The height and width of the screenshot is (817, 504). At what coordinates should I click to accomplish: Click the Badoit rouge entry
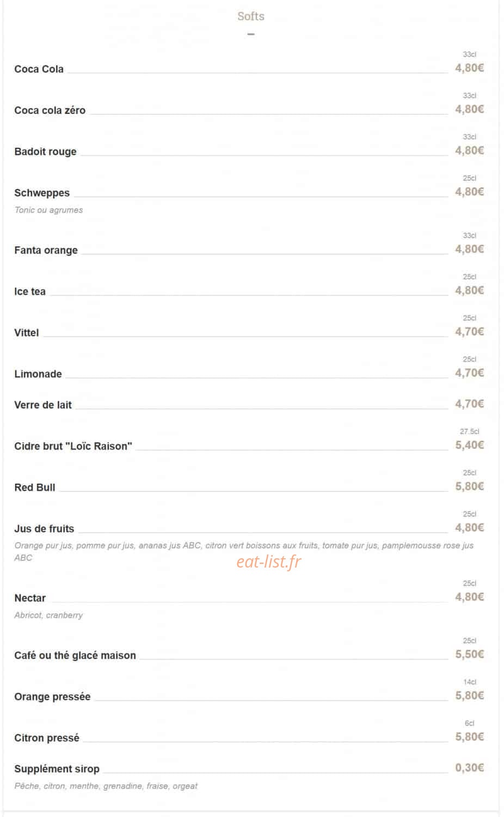pos(45,152)
